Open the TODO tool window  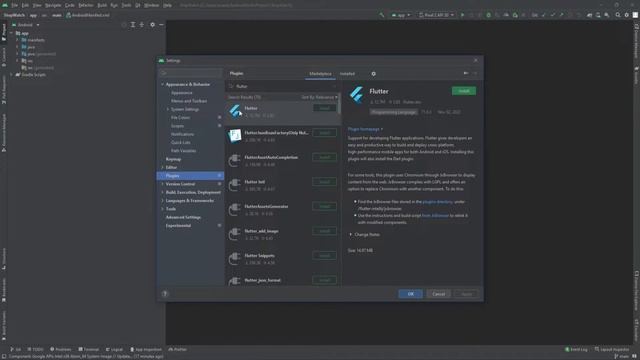coord(36,349)
